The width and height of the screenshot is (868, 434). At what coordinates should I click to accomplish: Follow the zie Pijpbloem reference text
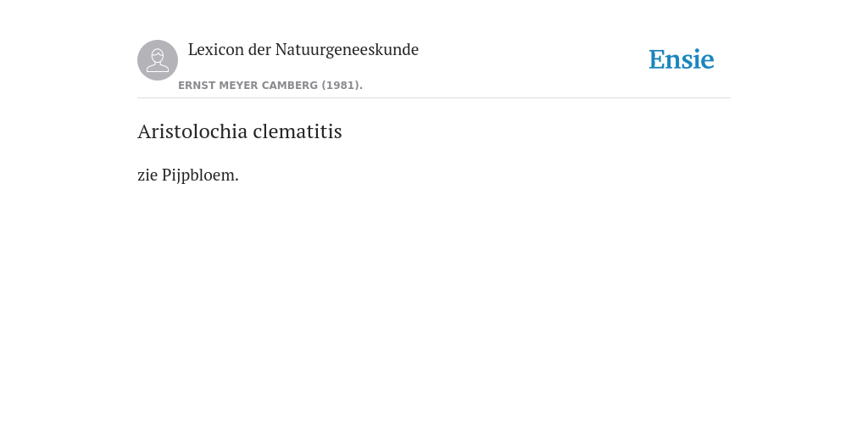click(188, 175)
